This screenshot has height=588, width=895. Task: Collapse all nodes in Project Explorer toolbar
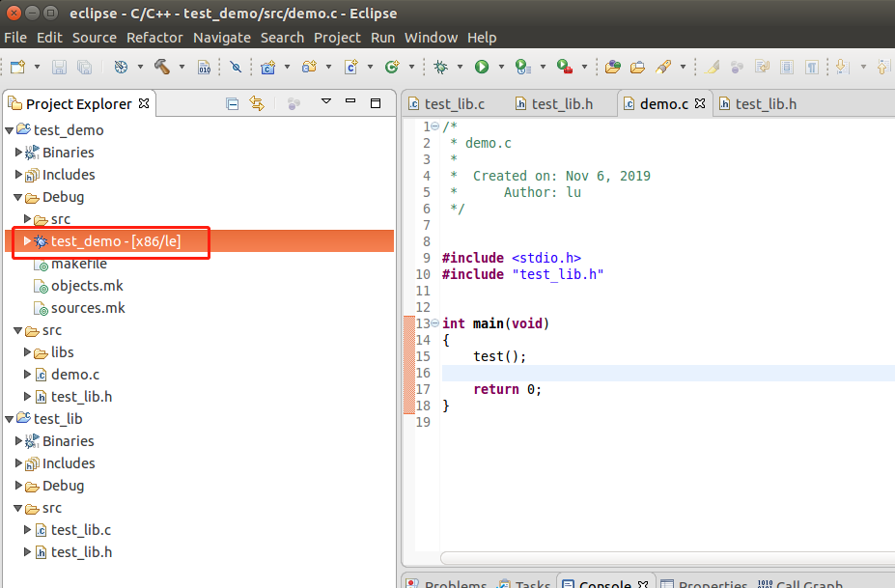click(x=233, y=103)
